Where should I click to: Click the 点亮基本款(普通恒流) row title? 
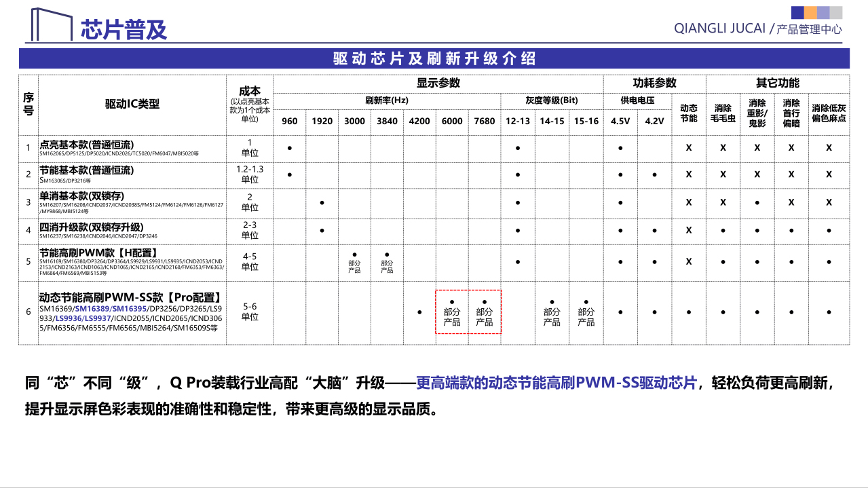[x=87, y=144]
